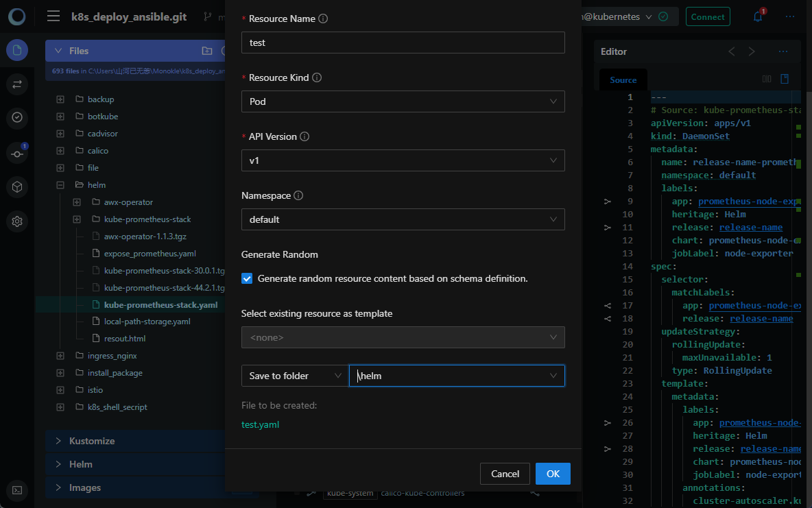
Task: Click the Editor forward arrow
Action: (752, 51)
